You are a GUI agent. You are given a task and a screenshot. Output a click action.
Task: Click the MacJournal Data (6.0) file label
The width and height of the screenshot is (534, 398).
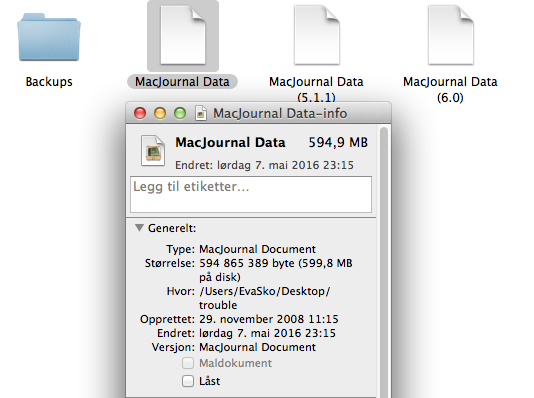coord(450,90)
